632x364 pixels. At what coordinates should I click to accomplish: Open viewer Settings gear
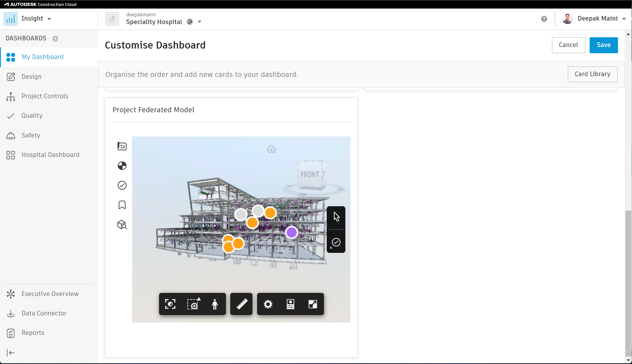(268, 304)
